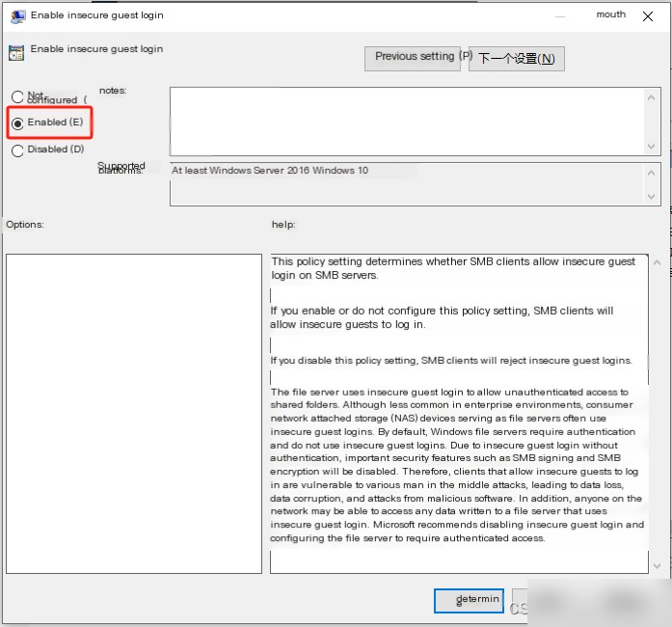Click the notes box scroll up arrow
This screenshot has width=672, height=627.
tap(652, 97)
